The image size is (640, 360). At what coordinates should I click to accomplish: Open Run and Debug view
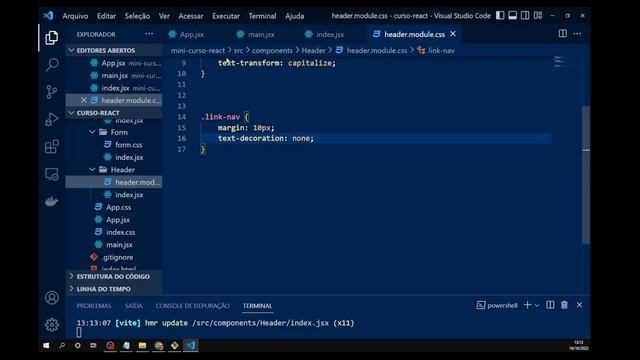pyautogui.click(x=52, y=119)
